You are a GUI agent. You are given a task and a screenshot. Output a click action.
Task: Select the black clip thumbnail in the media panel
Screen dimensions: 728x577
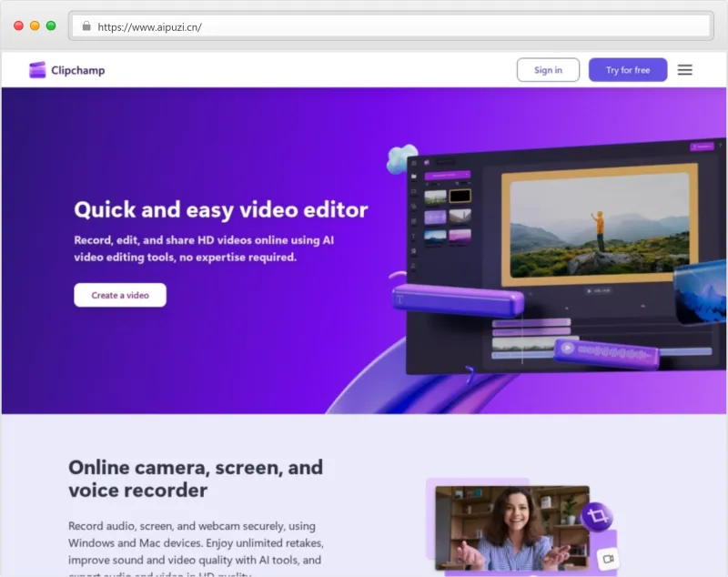click(460, 195)
